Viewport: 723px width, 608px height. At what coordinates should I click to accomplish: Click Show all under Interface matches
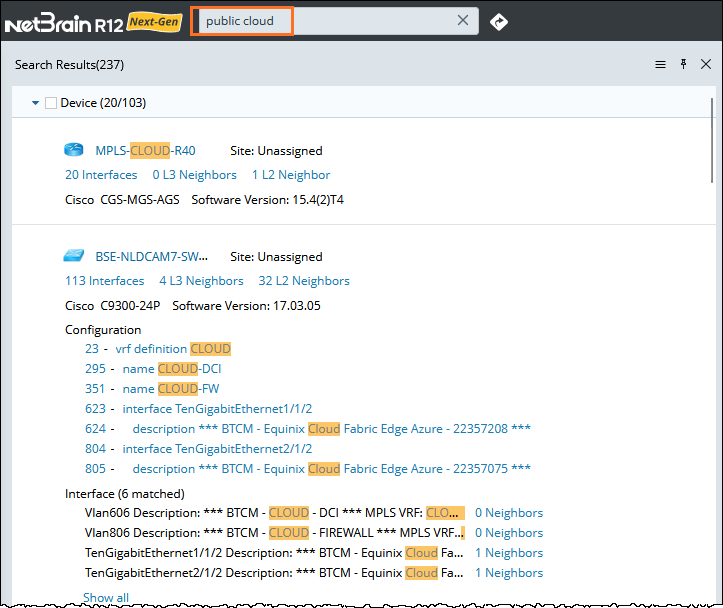point(106,597)
